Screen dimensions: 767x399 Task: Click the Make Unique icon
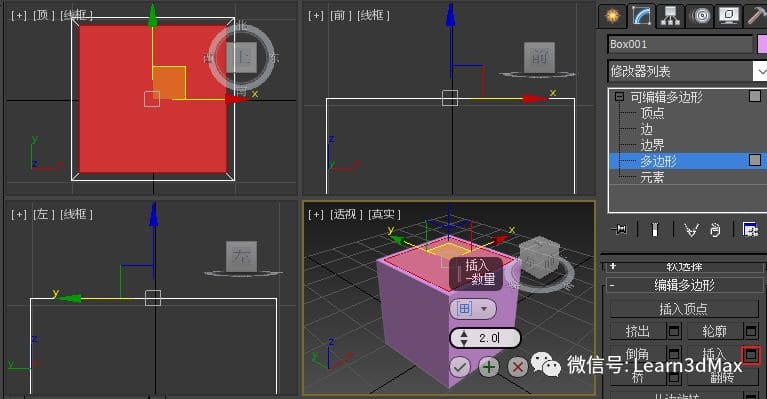pos(691,229)
